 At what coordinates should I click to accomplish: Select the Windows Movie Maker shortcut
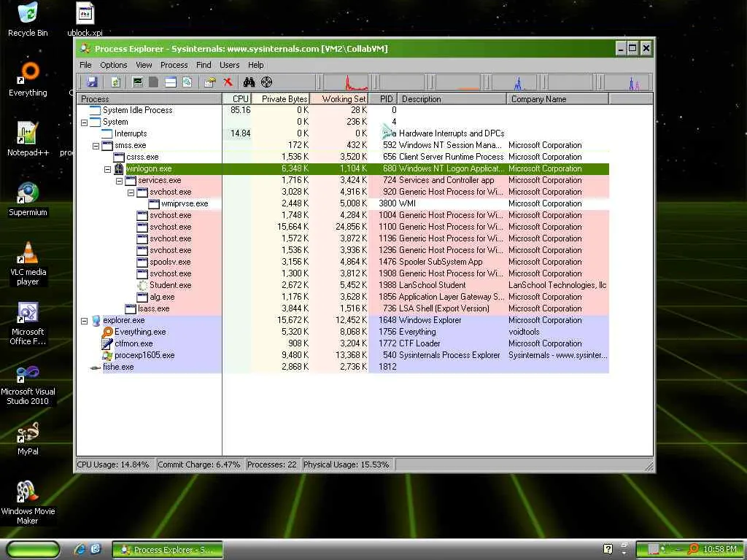point(28,503)
